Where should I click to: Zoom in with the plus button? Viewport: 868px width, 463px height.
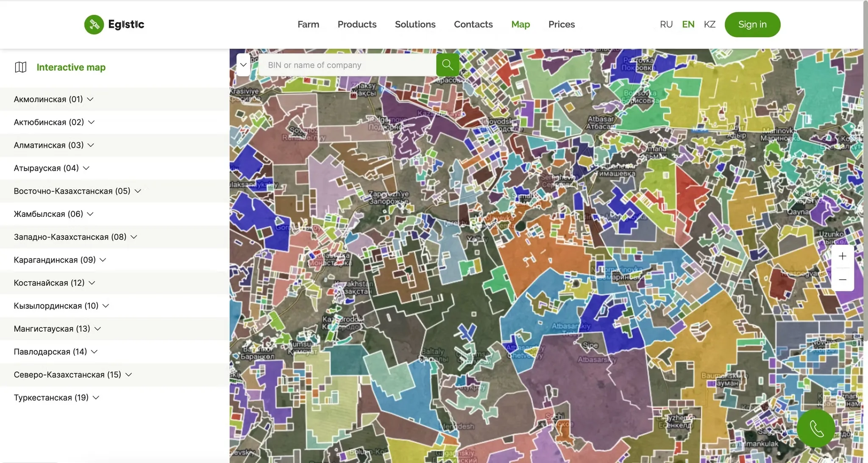[842, 256]
